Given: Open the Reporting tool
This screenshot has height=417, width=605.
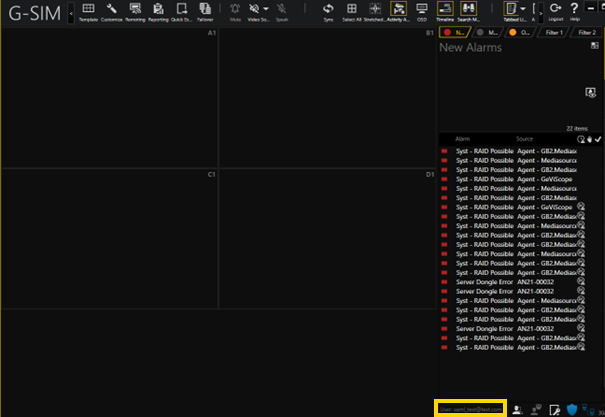Looking at the screenshot, I should tap(158, 11).
